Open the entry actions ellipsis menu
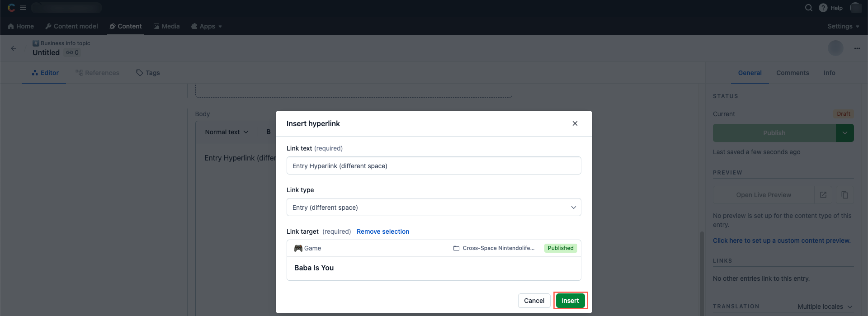868x316 pixels. [x=857, y=48]
